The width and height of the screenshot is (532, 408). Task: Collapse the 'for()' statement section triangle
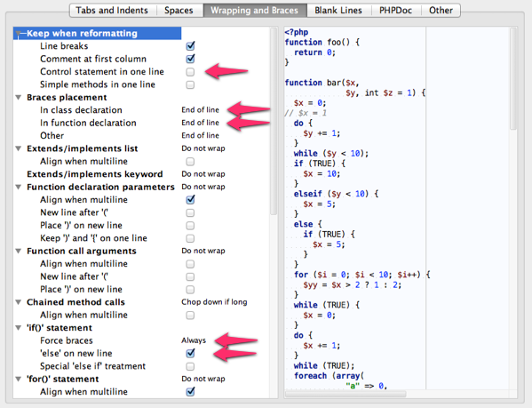(x=19, y=380)
